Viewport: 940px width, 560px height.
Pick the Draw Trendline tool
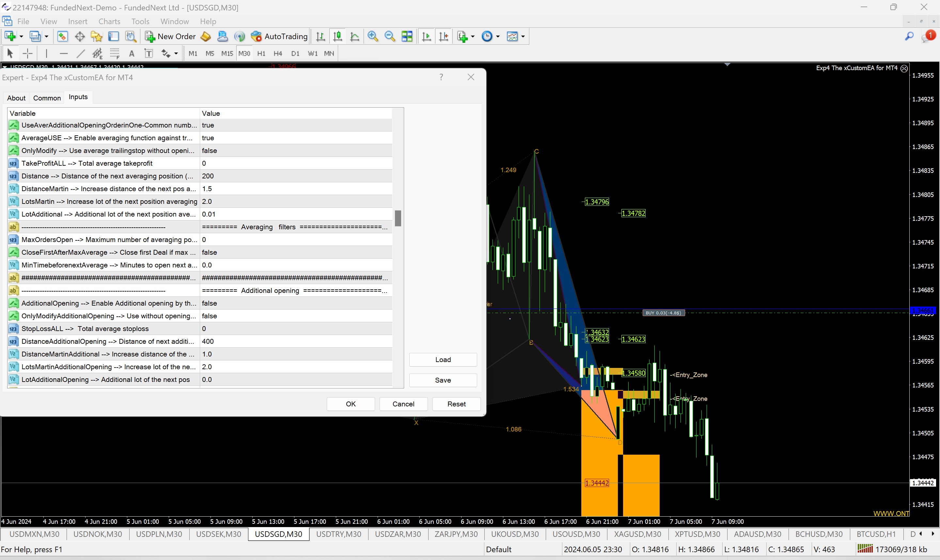pyautogui.click(x=80, y=53)
